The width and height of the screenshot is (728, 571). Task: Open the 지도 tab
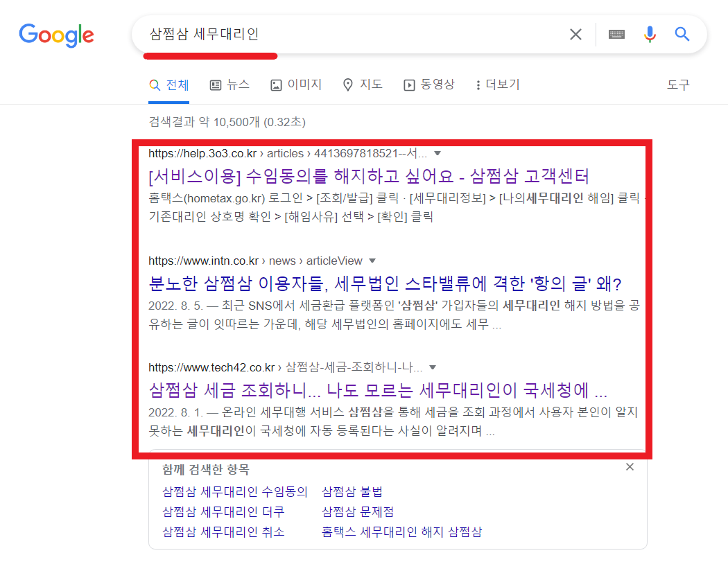coord(363,85)
